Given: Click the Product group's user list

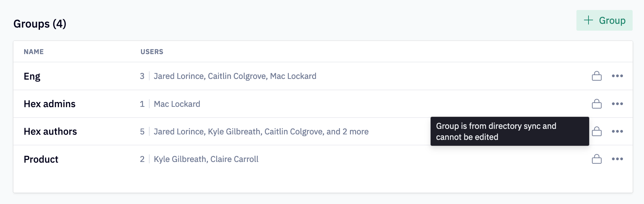Looking at the screenshot, I should [206, 159].
